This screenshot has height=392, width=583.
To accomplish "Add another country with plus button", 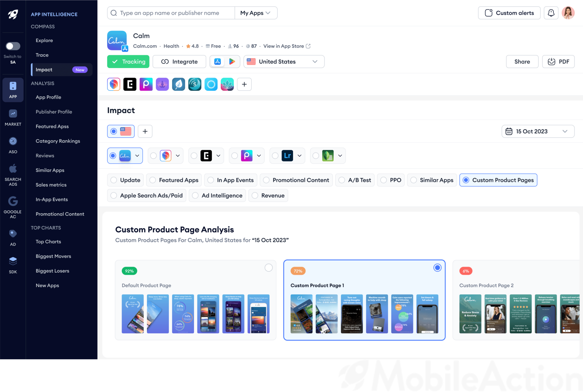I will (x=145, y=131).
